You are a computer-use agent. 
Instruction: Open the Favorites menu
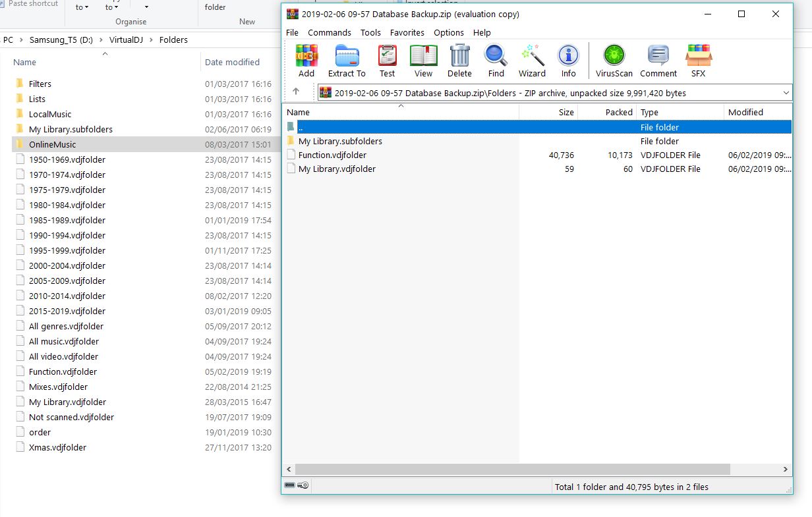(407, 32)
